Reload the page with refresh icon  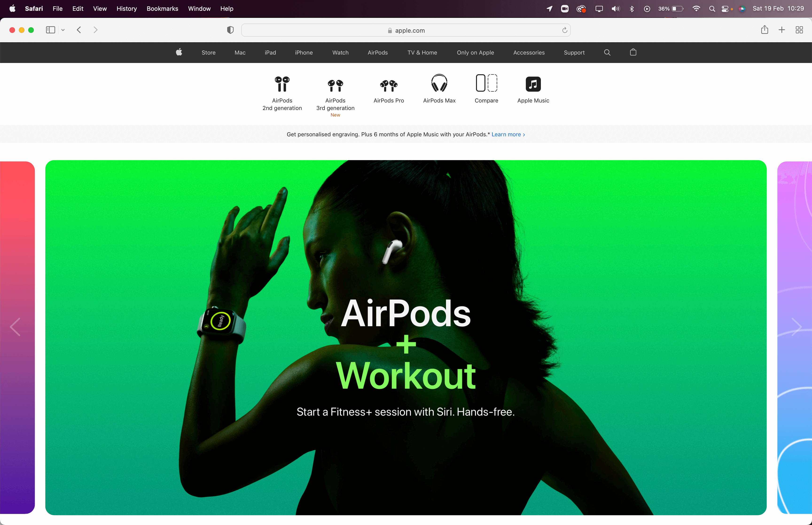click(565, 30)
